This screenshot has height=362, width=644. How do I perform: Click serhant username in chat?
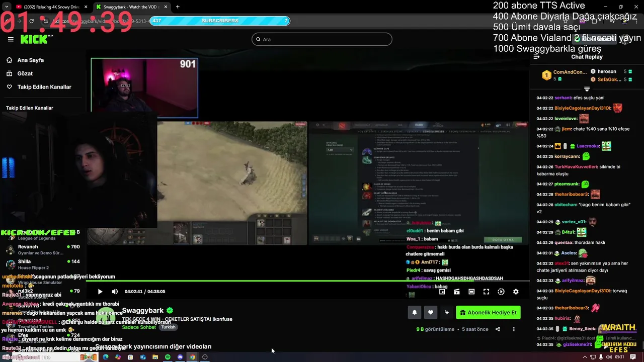tap(562, 98)
